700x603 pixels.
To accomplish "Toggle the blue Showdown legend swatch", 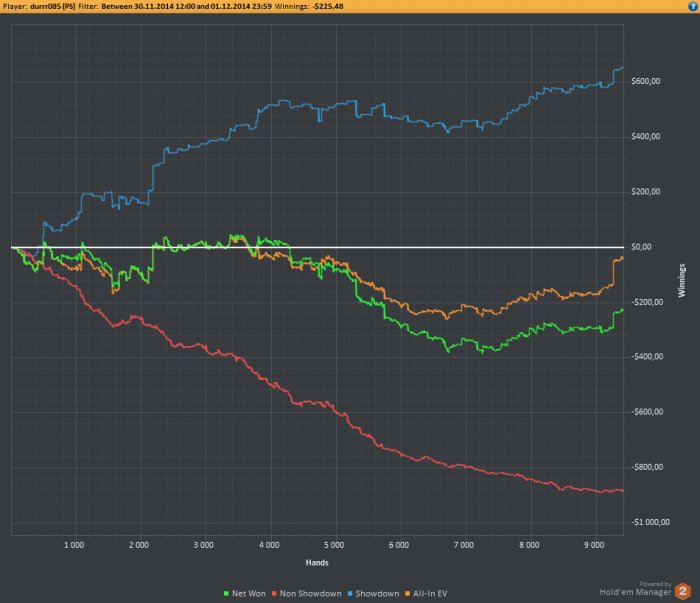I will pos(350,594).
